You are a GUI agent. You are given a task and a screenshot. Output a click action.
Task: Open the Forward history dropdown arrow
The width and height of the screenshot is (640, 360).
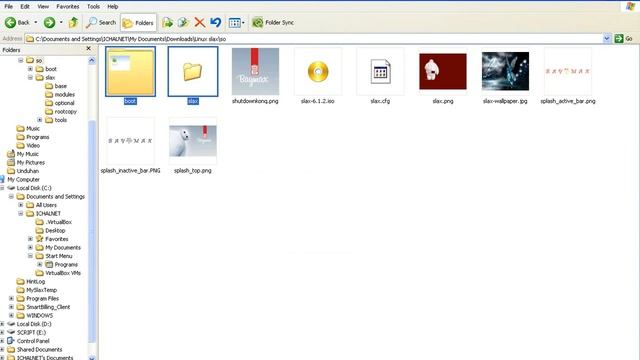61,22
